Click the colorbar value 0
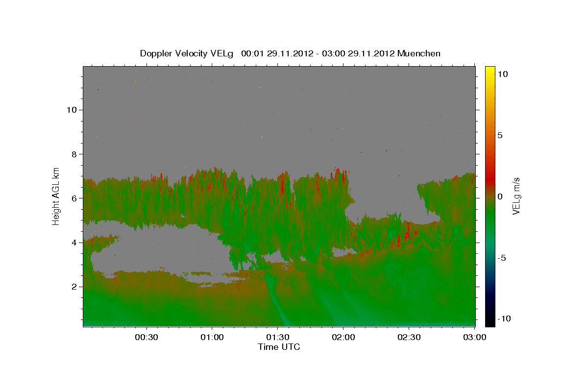Viewport: 588px width, 392px height. coord(500,196)
